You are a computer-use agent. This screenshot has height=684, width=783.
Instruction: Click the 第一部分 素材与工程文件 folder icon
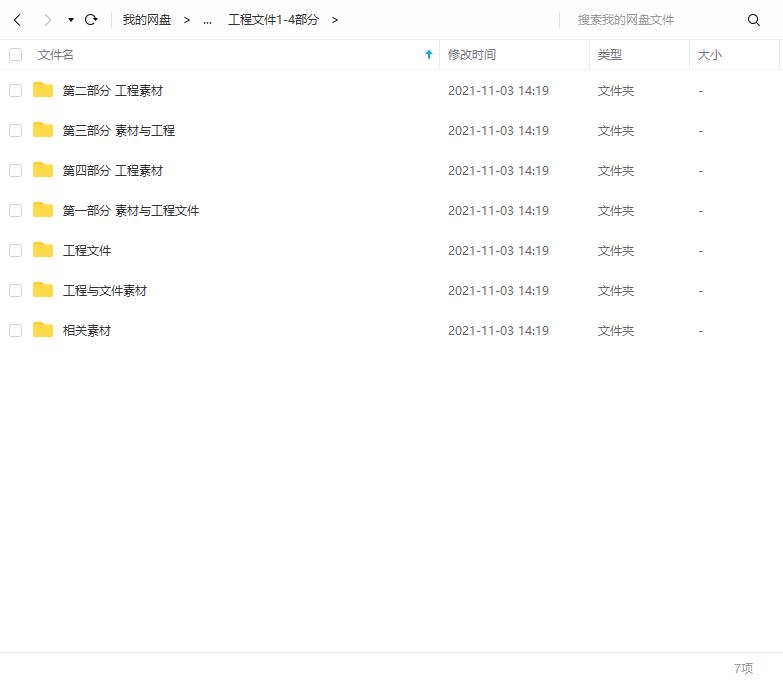pyautogui.click(x=43, y=210)
